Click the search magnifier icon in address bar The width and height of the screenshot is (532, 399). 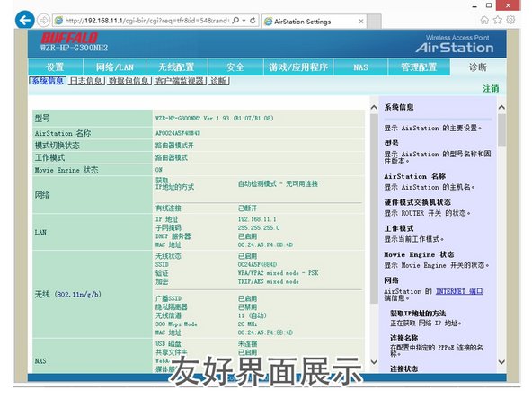click(235, 21)
